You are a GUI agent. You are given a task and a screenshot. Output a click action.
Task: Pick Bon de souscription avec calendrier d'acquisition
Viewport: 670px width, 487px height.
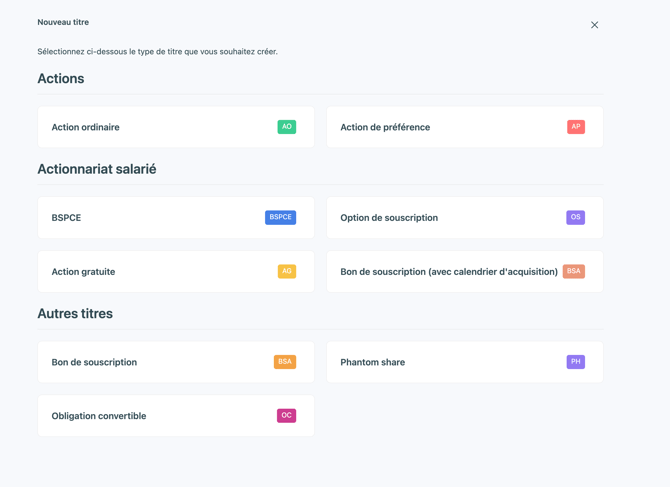[x=465, y=271]
